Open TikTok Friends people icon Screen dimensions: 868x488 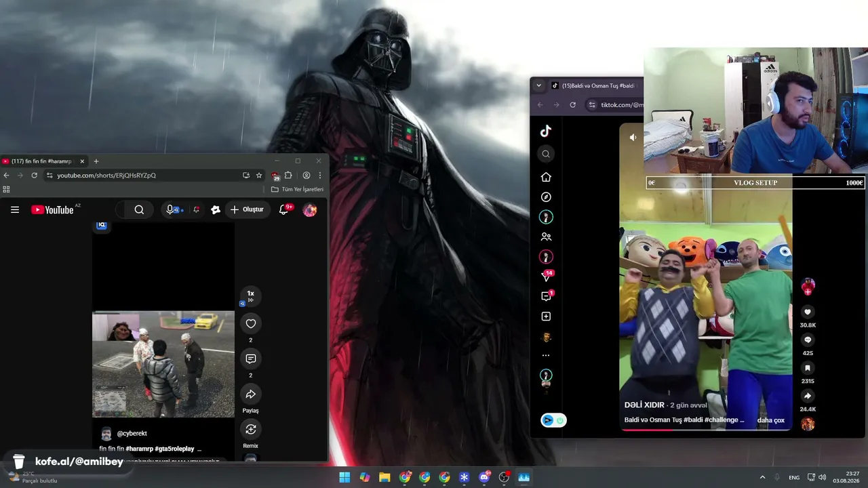546,237
